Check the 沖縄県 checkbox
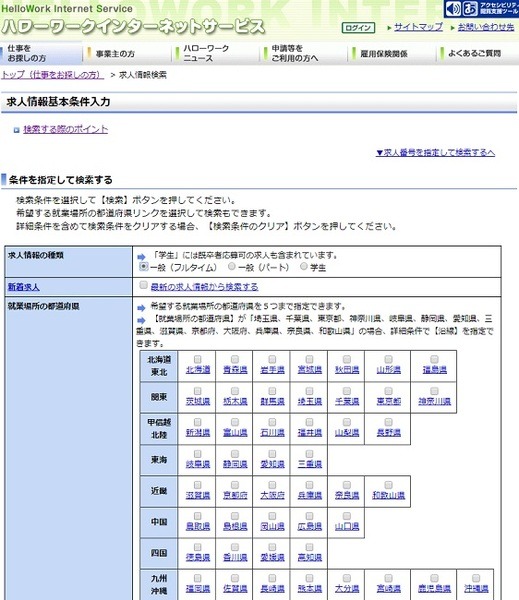 (x=476, y=578)
